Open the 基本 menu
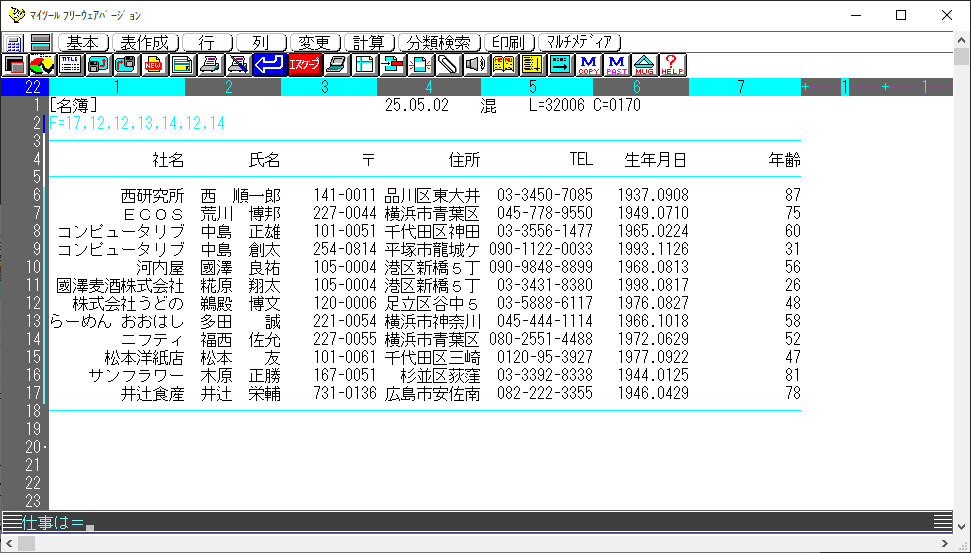The image size is (971, 553). (x=83, y=43)
